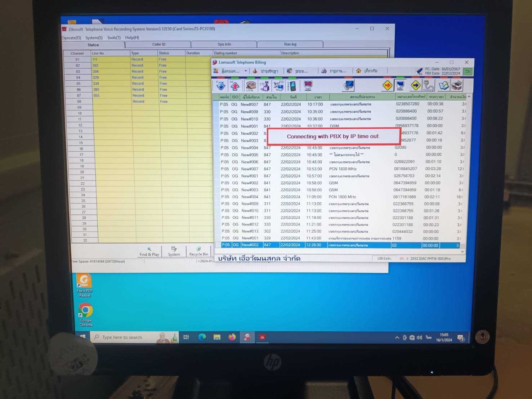The width and height of the screenshot is (532, 399).
Task: Open Firefox from the taskbar
Action: pos(232,337)
